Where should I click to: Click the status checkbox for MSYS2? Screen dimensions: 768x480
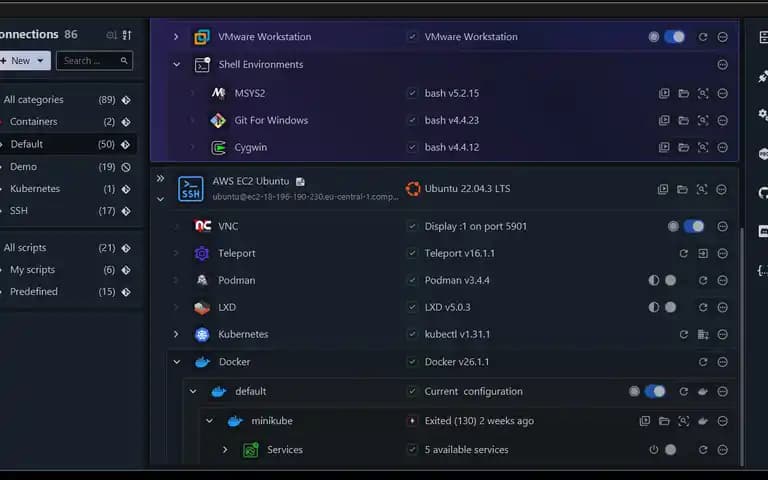point(412,93)
